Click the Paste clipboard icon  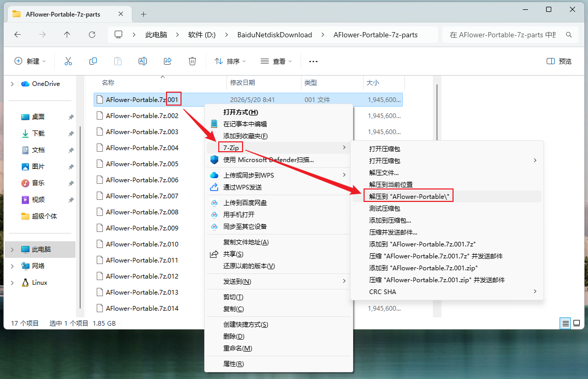[x=118, y=61]
